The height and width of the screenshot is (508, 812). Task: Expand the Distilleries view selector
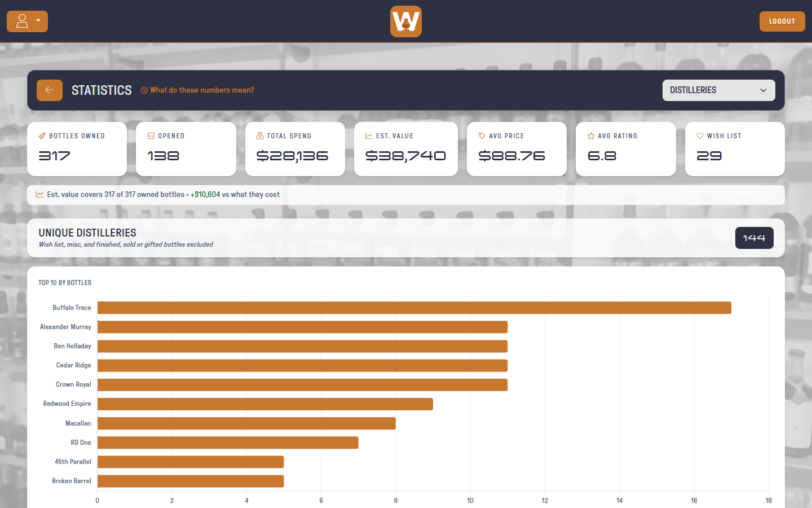(718, 90)
